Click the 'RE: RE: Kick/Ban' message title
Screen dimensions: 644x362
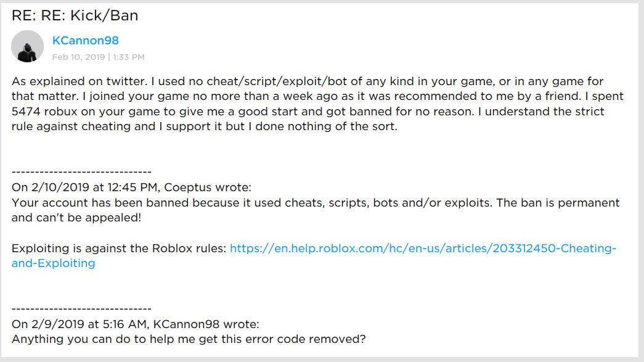pos(75,15)
